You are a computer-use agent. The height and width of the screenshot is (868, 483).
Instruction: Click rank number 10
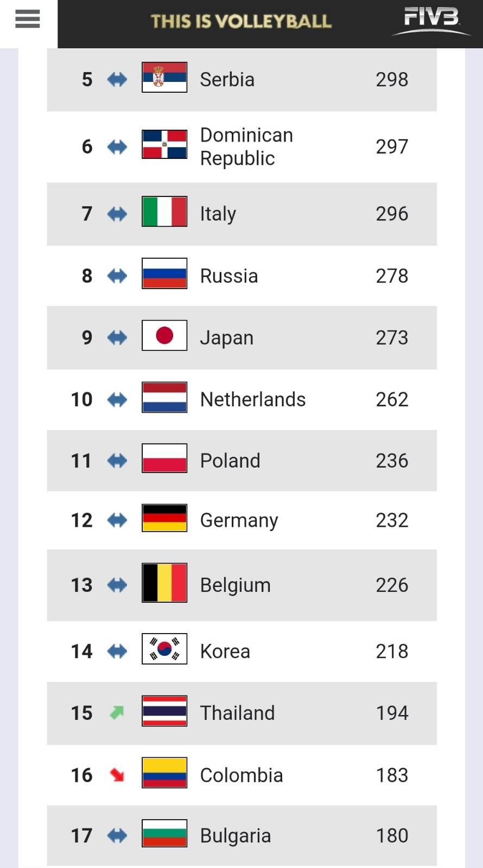[82, 399]
